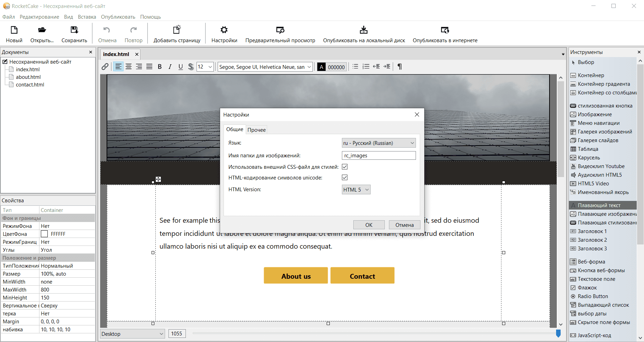Open the document tabs list arrow
Viewport: 644px width, 342px height.
(563, 54)
